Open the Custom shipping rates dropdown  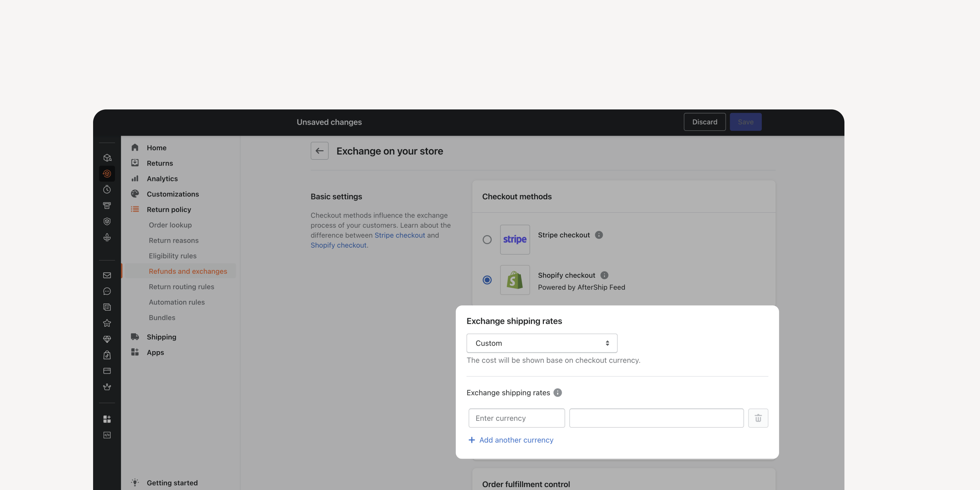click(542, 343)
